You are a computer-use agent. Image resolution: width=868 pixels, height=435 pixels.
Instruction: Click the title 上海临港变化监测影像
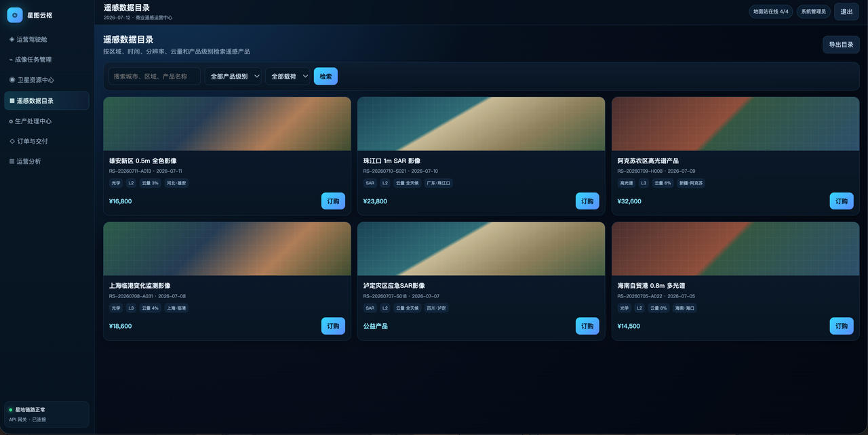coord(140,286)
